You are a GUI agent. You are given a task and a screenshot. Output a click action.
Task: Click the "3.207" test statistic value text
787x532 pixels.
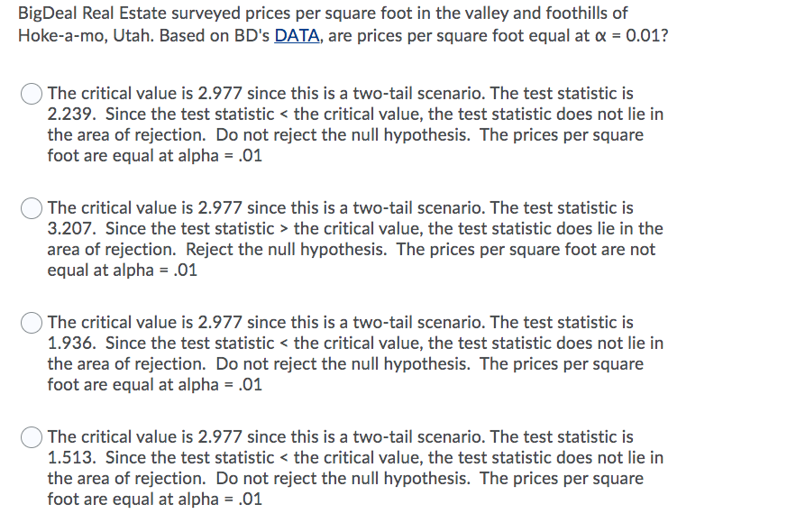(x=71, y=228)
